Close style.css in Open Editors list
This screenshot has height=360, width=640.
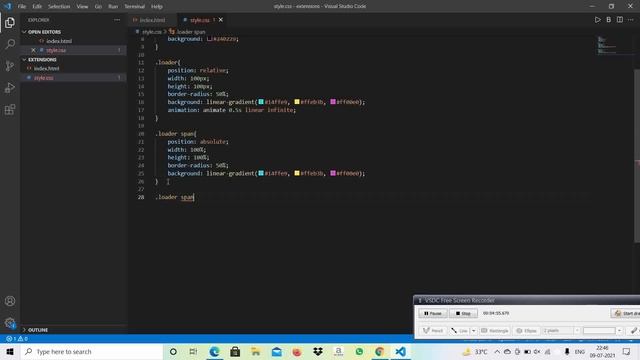coord(33,50)
